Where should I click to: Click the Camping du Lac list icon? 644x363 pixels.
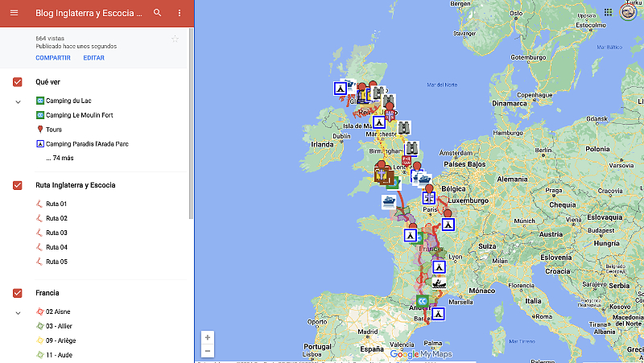(39, 101)
